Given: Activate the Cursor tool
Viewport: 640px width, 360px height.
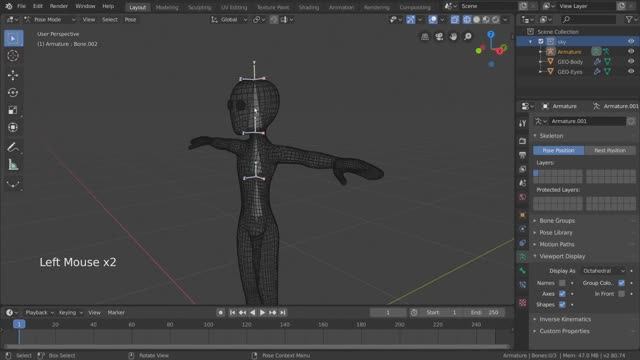Looking at the screenshot, I should [x=13, y=56].
